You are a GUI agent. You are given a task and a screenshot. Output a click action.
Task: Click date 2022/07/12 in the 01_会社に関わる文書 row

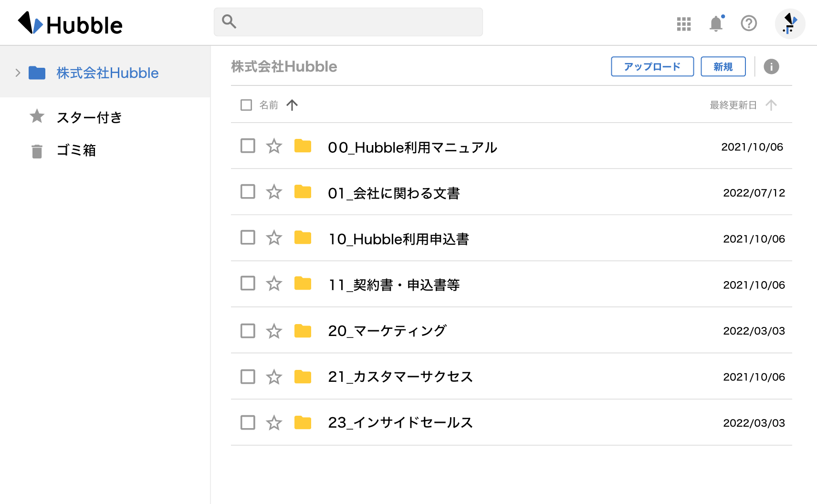[x=754, y=193]
